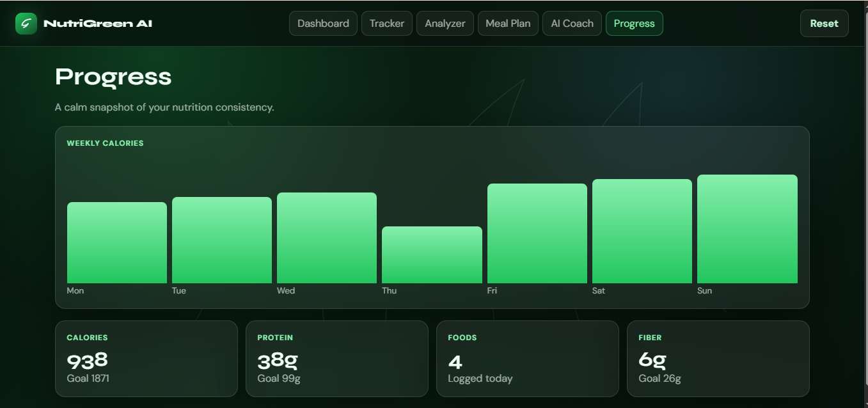Click the Reset button

pyautogui.click(x=824, y=24)
